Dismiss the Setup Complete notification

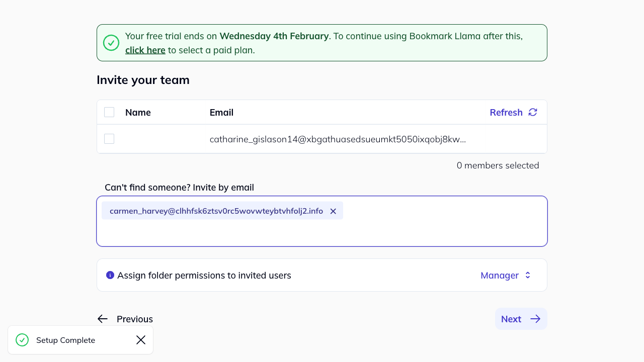141,340
